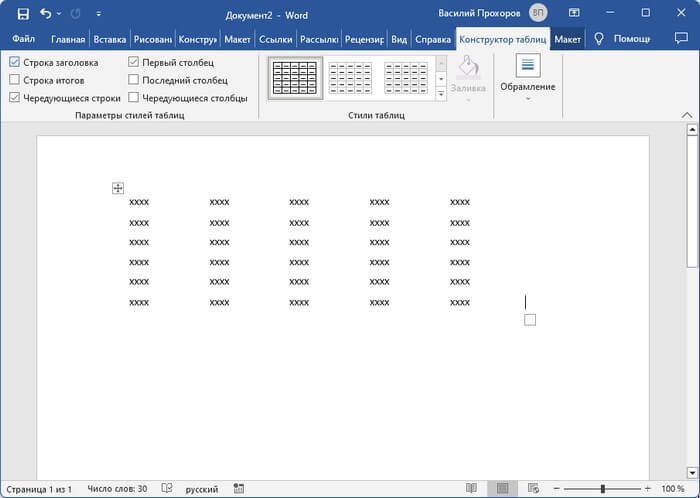Enable Чередующиеся столбцы checkbox
700x498 pixels.
pyautogui.click(x=133, y=98)
